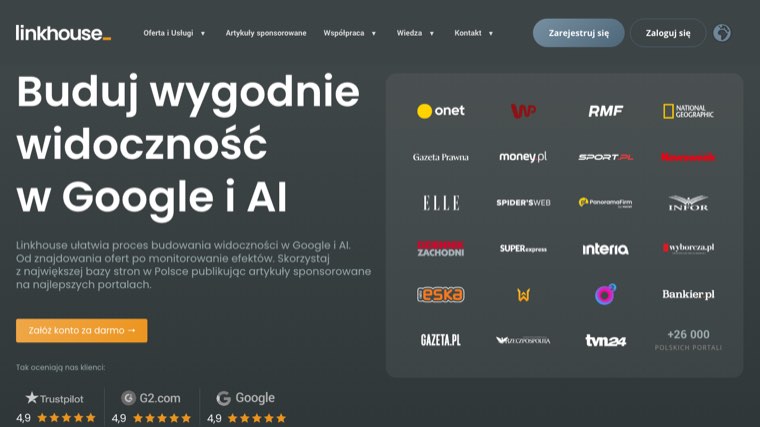Viewport: 760px width, 427px height.
Task: Click the Google 4,9 star rating
Action: 246,418
